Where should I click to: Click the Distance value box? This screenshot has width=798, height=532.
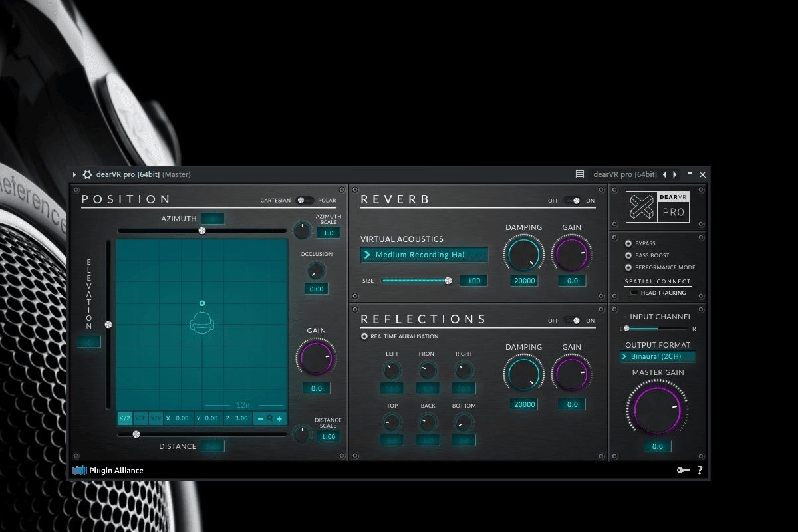tap(213, 446)
